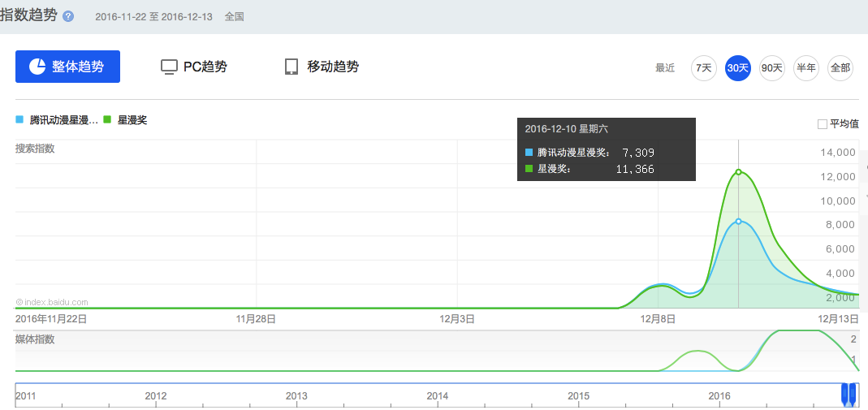Switch to the PC趋势 view
The height and width of the screenshot is (410, 868).
pyautogui.click(x=194, y=67)
